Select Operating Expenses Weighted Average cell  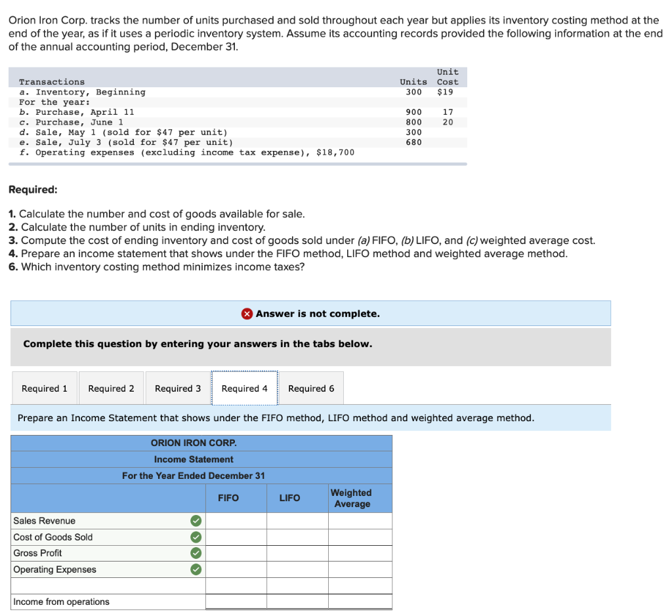[x=360, y=569]
